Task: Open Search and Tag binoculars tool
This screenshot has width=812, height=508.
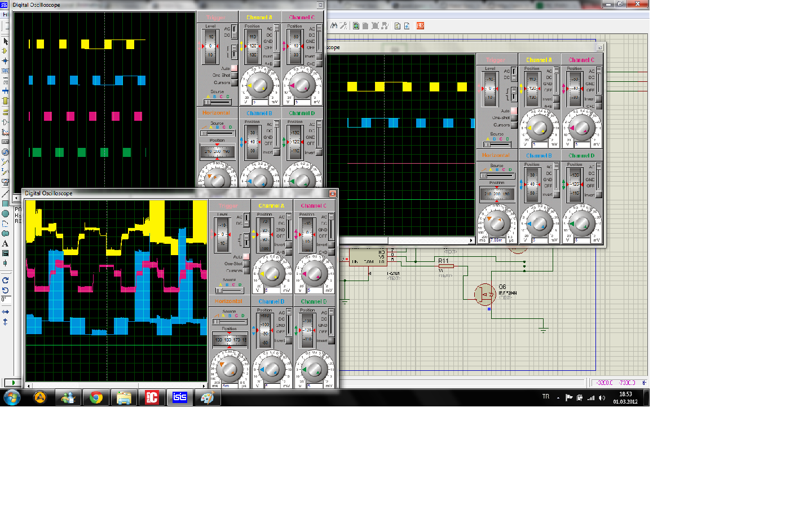Action: coord(334,25)
